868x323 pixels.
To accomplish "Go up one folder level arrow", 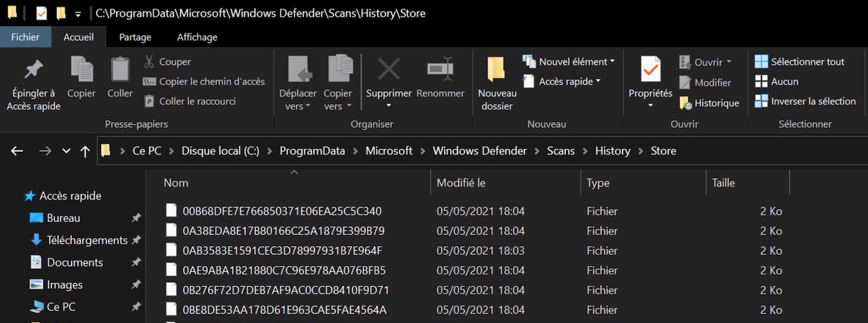I will point(86,151).
